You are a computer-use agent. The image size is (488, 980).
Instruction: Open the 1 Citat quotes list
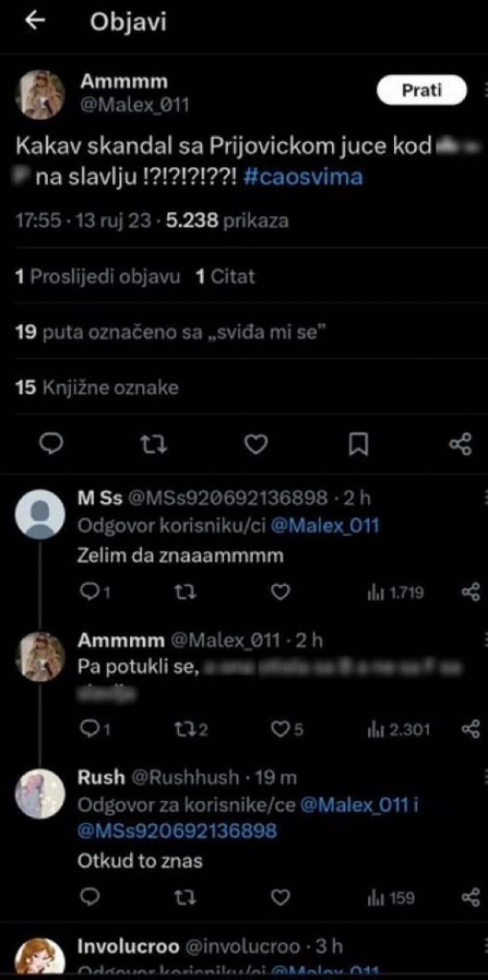click(x=225, y=277)
